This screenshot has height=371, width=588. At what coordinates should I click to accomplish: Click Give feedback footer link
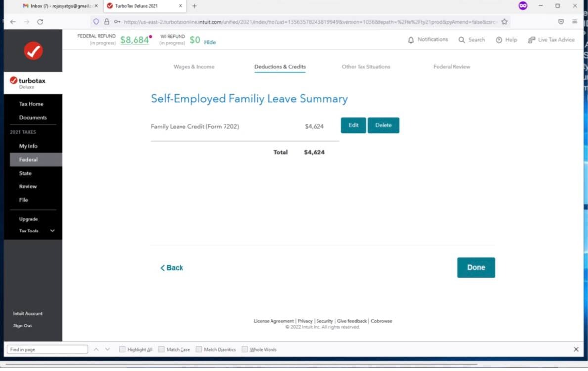(352, 321)
